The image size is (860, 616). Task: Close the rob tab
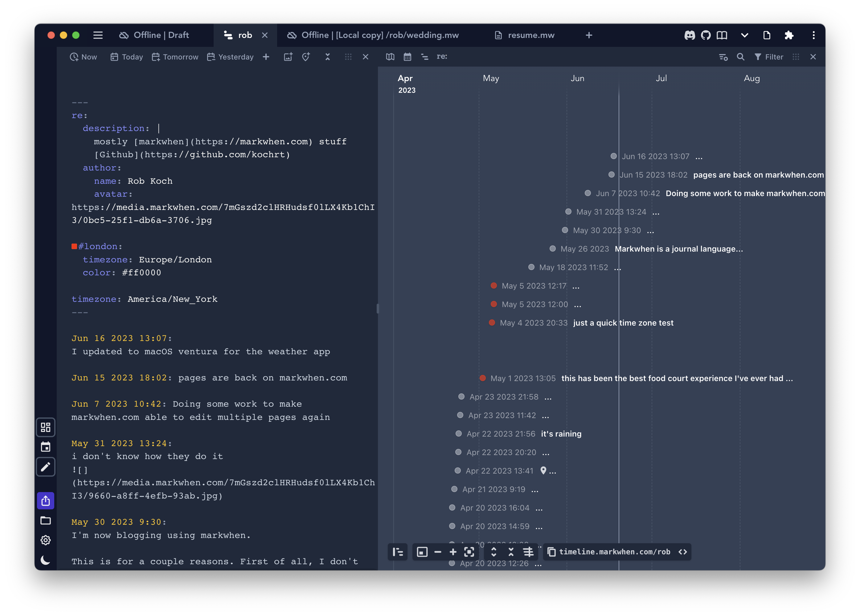pos(265,35)
